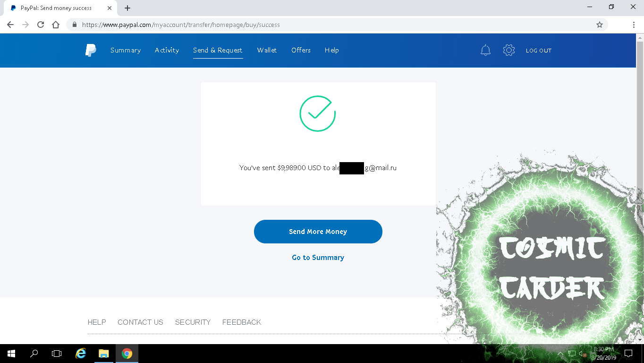Open the Wallet page
Image resolution: width=644 pixels, height=363 pixels.
[x=267, y=50]
